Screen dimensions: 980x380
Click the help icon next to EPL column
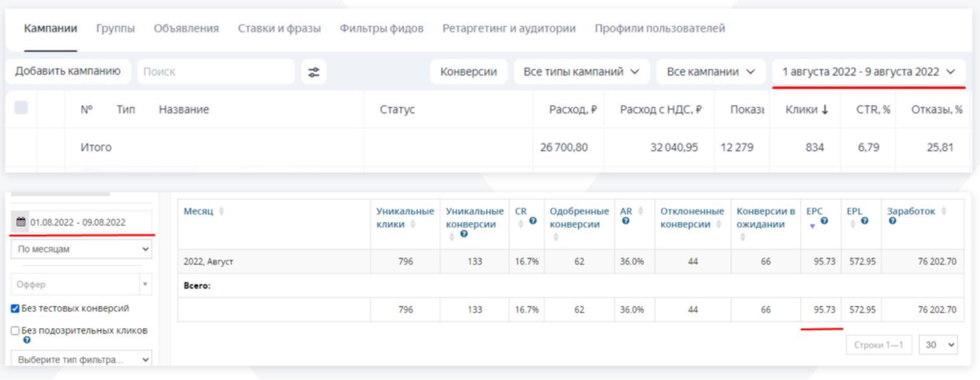[x=864, y=220]
